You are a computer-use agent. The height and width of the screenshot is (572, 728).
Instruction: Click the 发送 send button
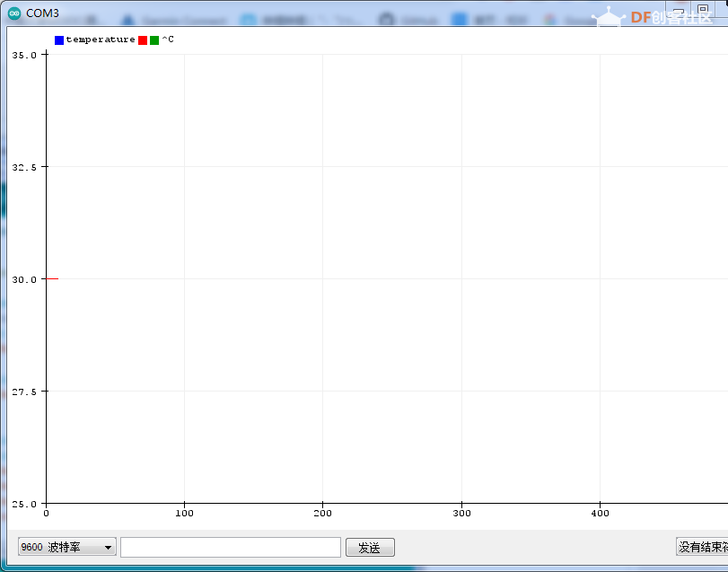[x=370, y=548]
